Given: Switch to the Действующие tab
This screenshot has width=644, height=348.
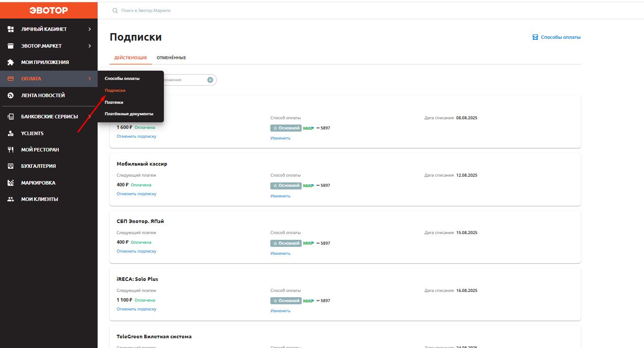Looking at the screenshot, I should (131, 58).
